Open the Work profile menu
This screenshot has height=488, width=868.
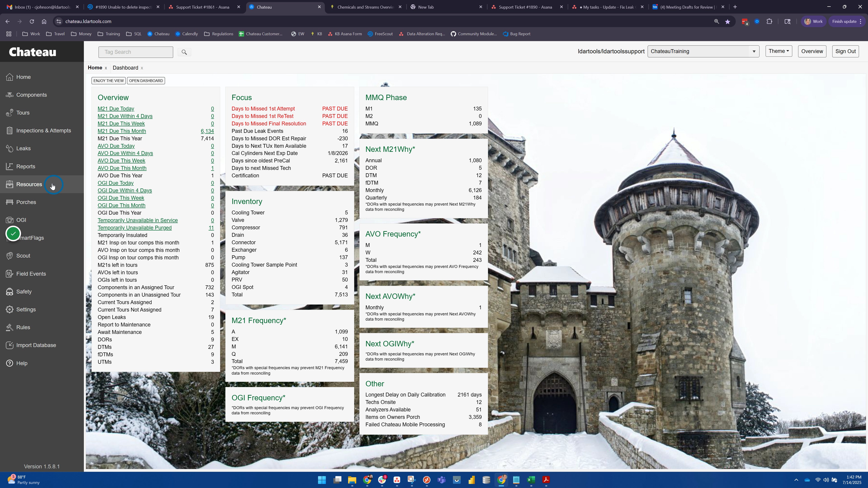point(814,21)
